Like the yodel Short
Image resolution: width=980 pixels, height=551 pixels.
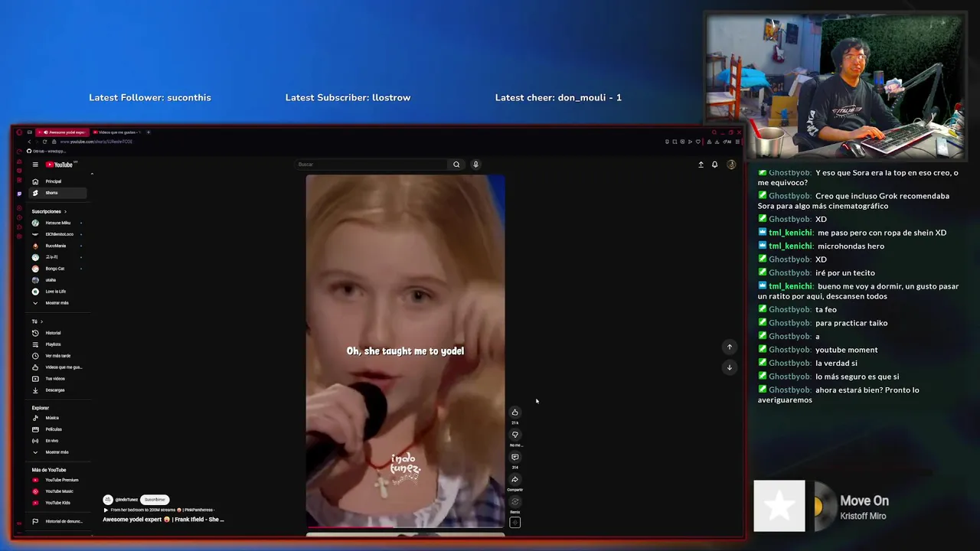515,412
